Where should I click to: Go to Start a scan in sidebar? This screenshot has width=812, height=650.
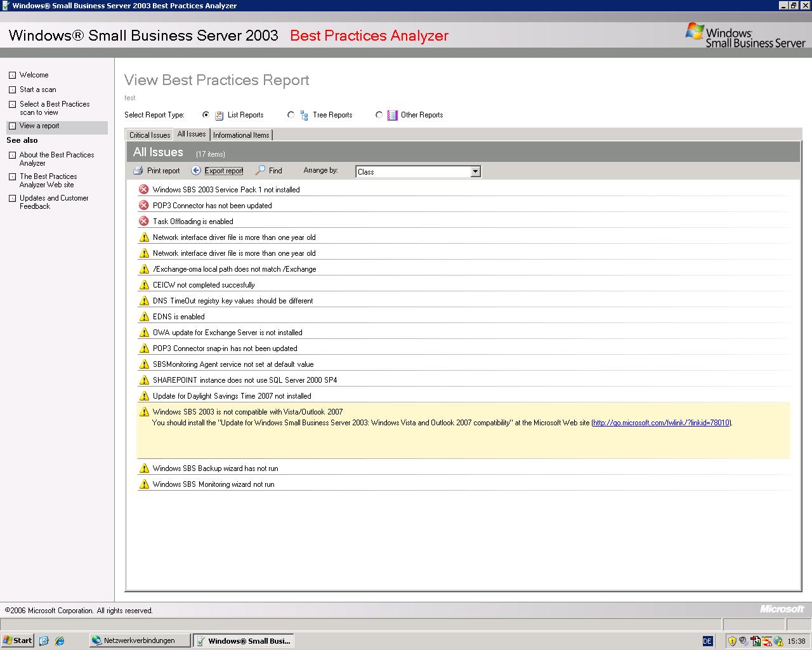(37, 90)
